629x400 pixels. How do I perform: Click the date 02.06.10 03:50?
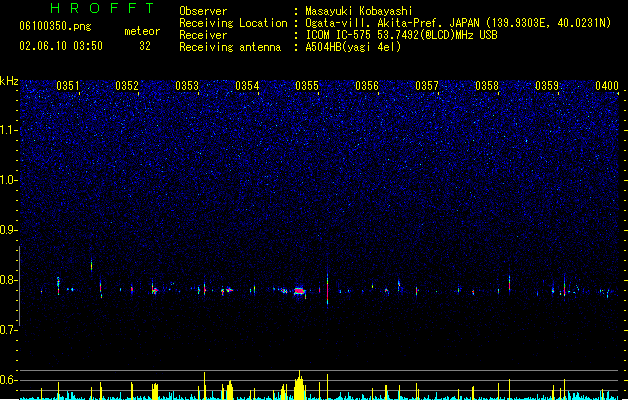[x=61, y=46]
